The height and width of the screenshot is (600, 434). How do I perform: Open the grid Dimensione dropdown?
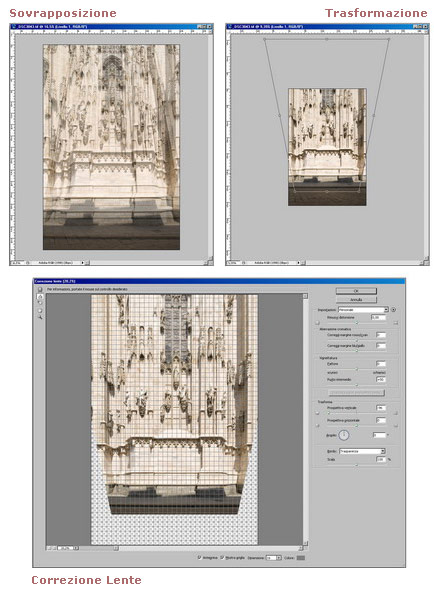point(274,558)
